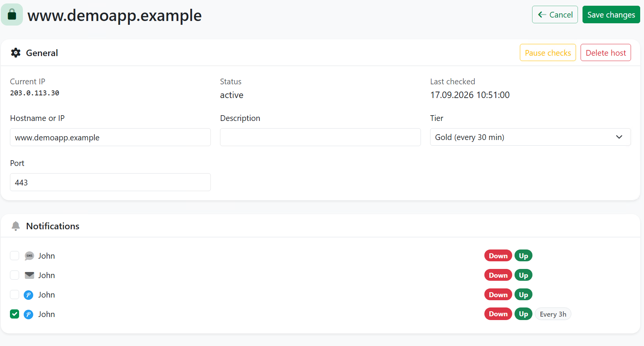Click into the empty Description field

pyautogui.click(x=320, y=137)
